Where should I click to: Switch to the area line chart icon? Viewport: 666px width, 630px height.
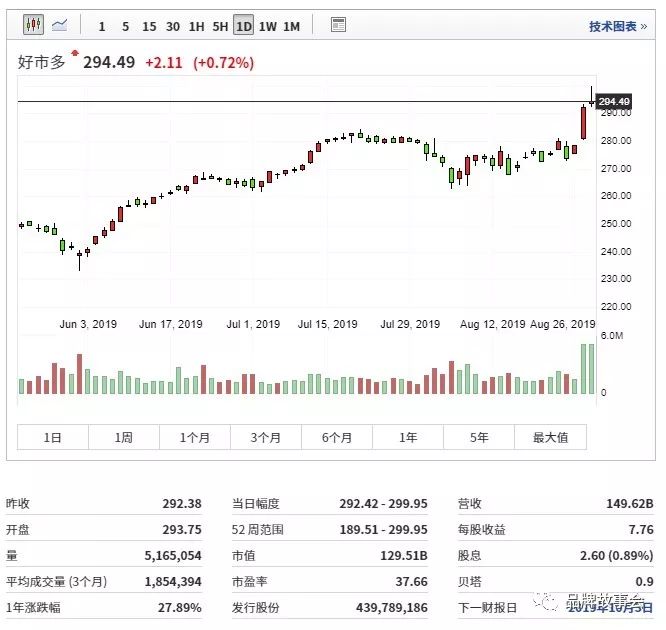click(x=60, y=25)
